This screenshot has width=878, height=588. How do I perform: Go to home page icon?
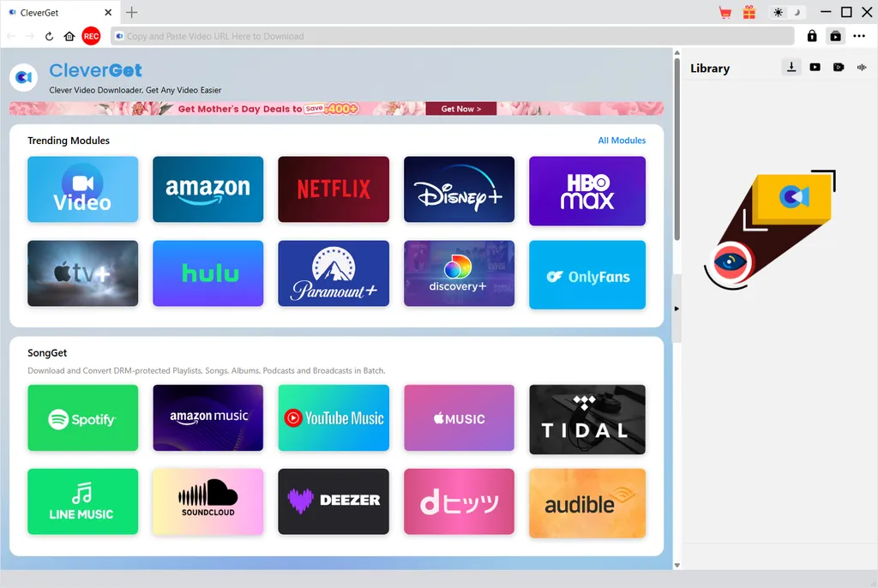click(x=69, y=36)
